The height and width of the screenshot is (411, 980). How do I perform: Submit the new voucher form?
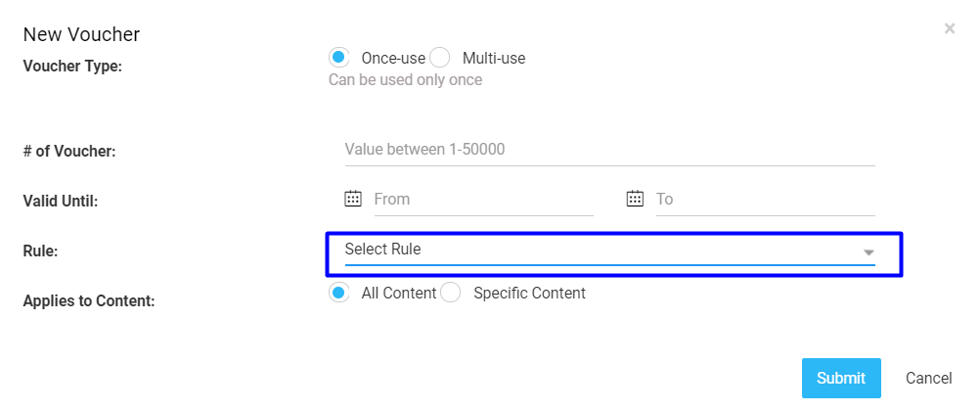click(x=841, y=378)
